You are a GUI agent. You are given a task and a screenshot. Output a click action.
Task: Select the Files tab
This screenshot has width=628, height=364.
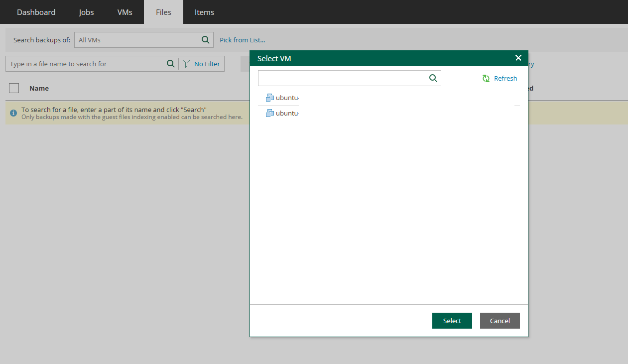(x=163, y=12)
